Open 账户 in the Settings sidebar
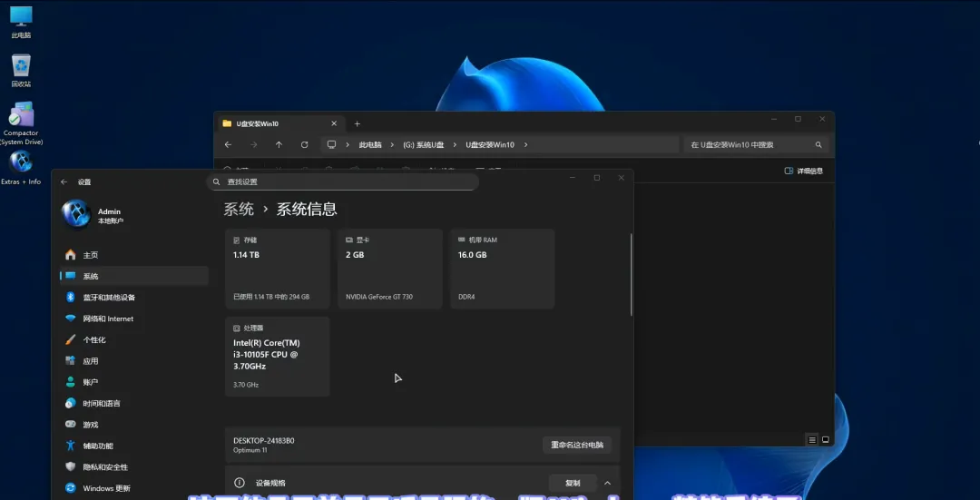 coord(134,382)
